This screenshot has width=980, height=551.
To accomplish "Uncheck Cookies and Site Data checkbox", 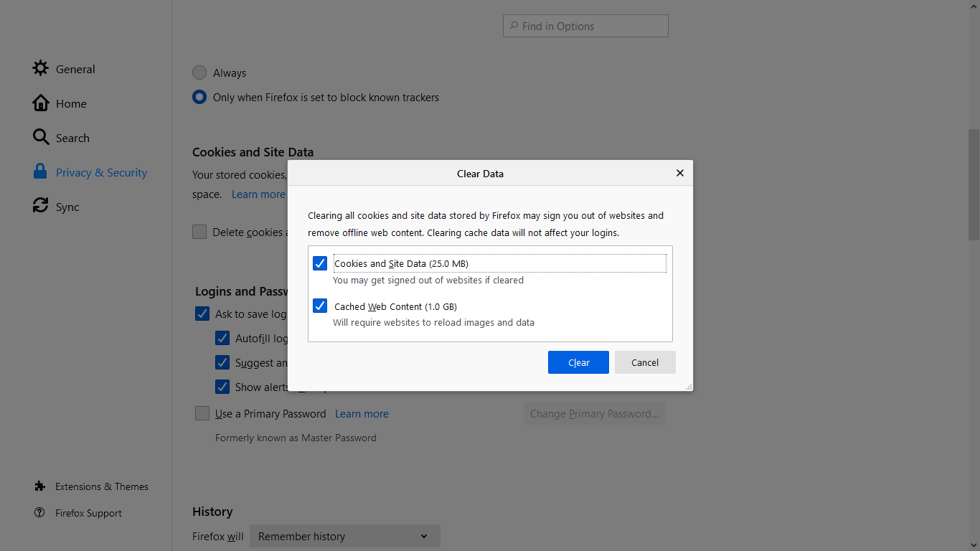I will tap(320, 263).
